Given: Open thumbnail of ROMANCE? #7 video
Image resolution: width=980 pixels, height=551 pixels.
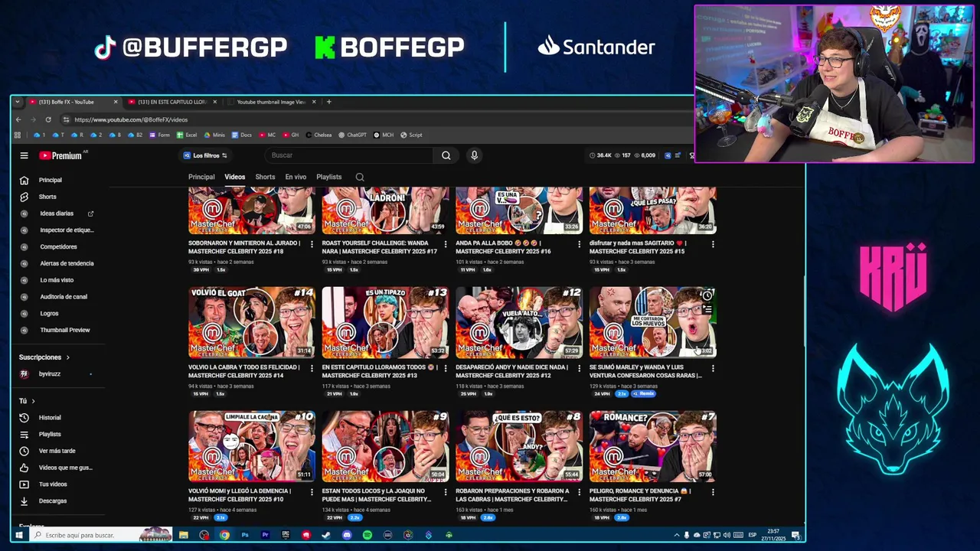Looking at the screenshot, I should click(652, 446).
